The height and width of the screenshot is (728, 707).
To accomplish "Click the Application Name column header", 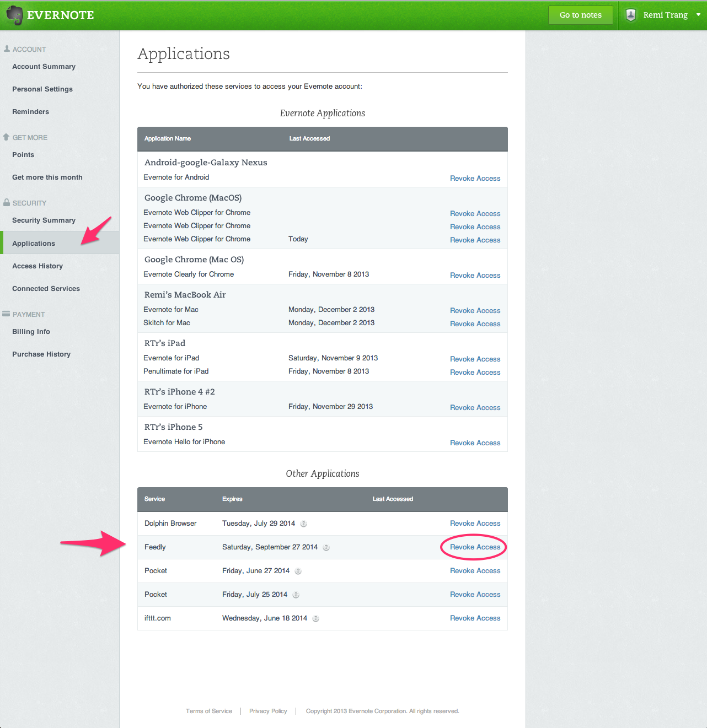I will click(168, 139).
